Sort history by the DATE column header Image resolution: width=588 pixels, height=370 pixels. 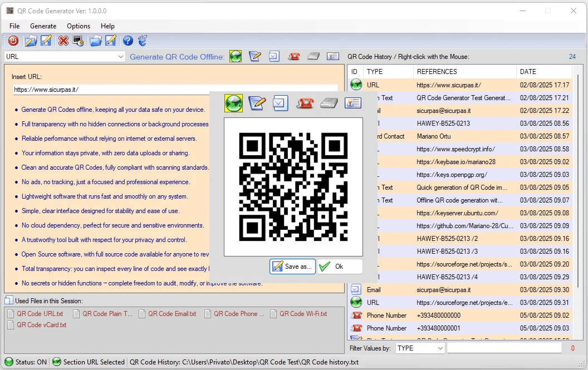tap(544, 71)
